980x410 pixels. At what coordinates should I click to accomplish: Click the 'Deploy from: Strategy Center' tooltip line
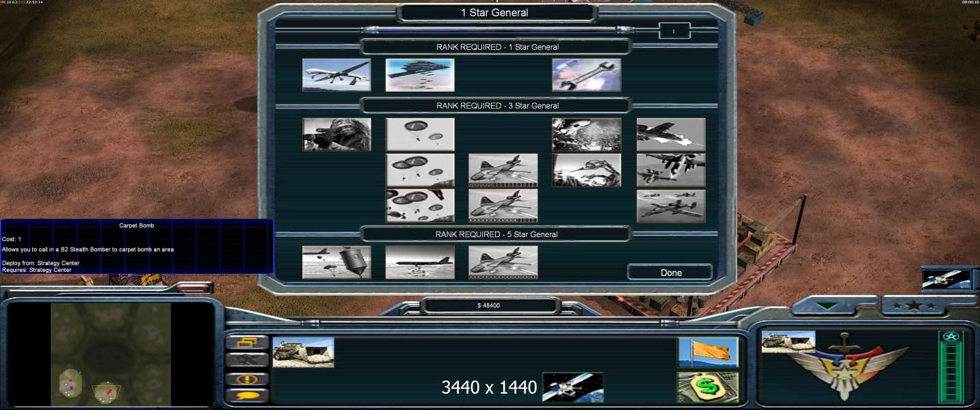pyautogui.click(x=40, y=263)
